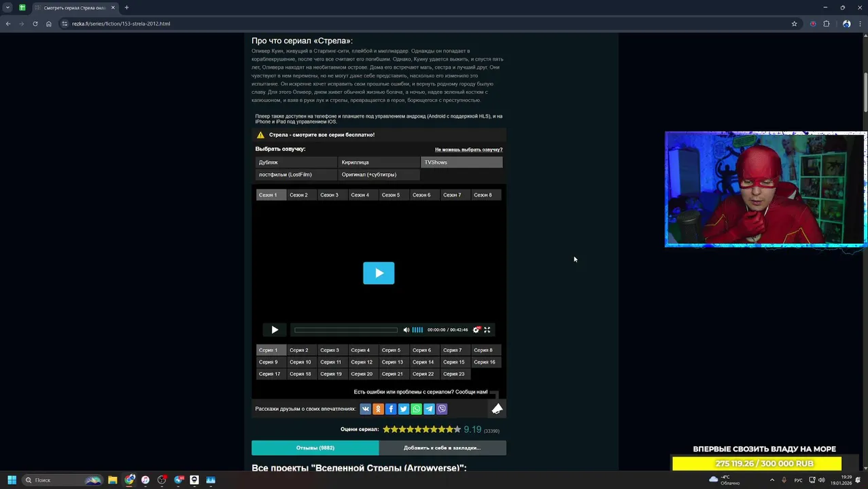
Task: Share via Odnoklassniki orange icon
Action: (x=378, y=409)
